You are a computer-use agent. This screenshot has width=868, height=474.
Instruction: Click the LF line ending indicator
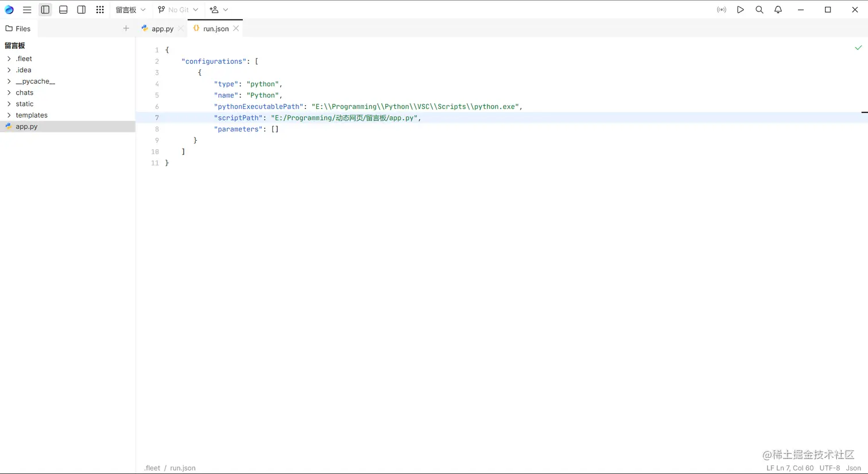[x=770, y=468]
